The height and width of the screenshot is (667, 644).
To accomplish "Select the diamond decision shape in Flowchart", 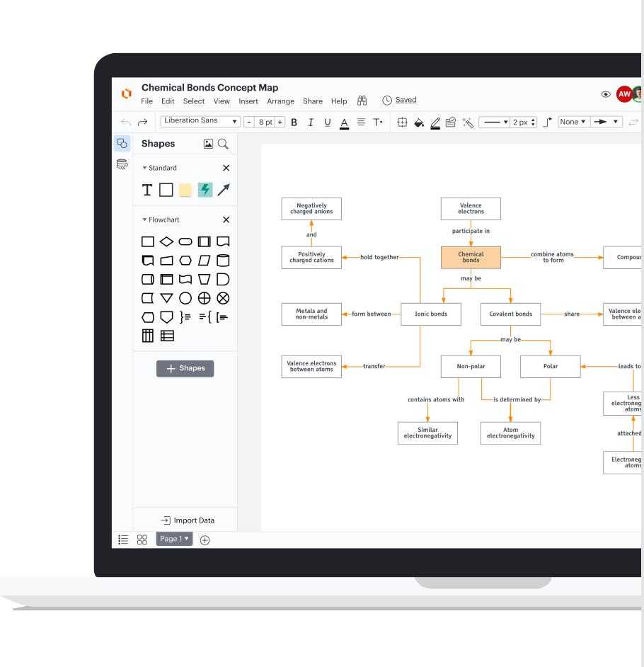I will point(166,241).
